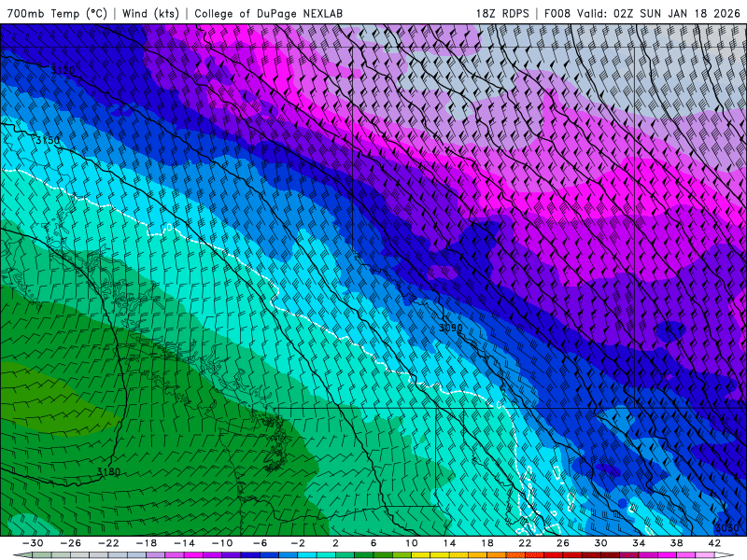This screenshot has width=747, height=560.
Task: Click the 10 color bar label
Action: tap(412, 543)
